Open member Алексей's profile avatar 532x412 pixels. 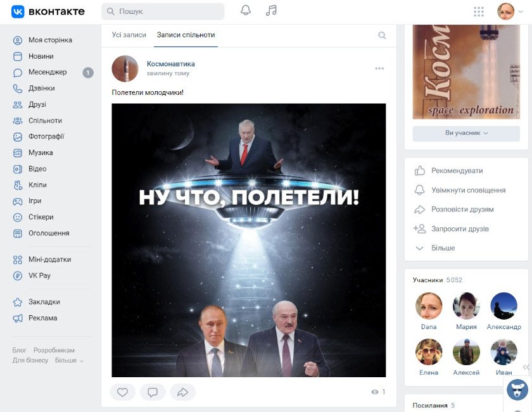(x=466, y=352)
